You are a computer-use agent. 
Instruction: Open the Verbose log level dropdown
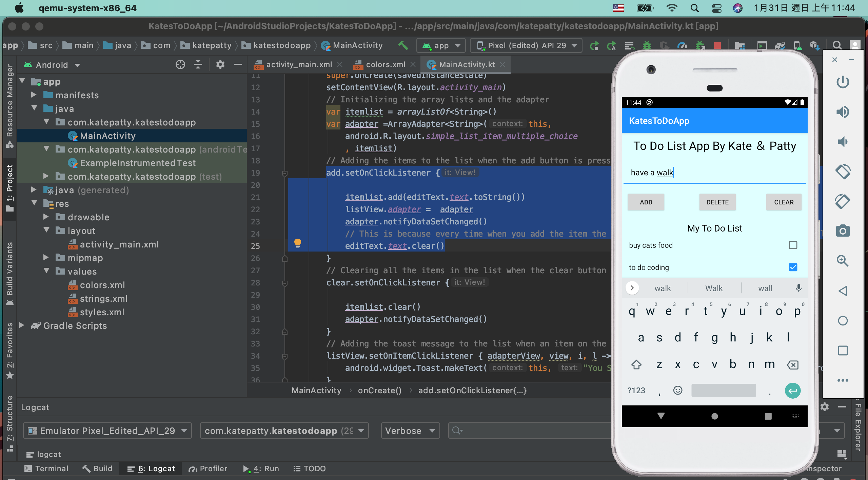pyautogui.click(x=410, y=431)
